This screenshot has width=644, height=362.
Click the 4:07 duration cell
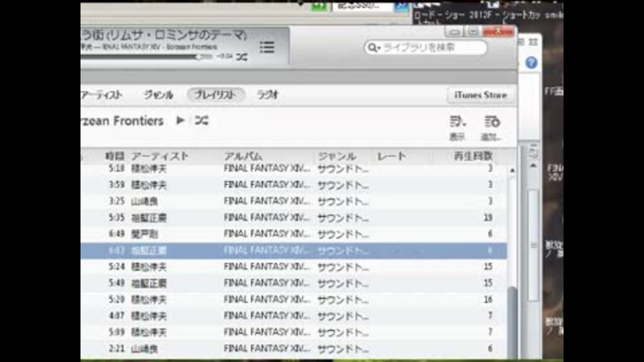[116, 316]
